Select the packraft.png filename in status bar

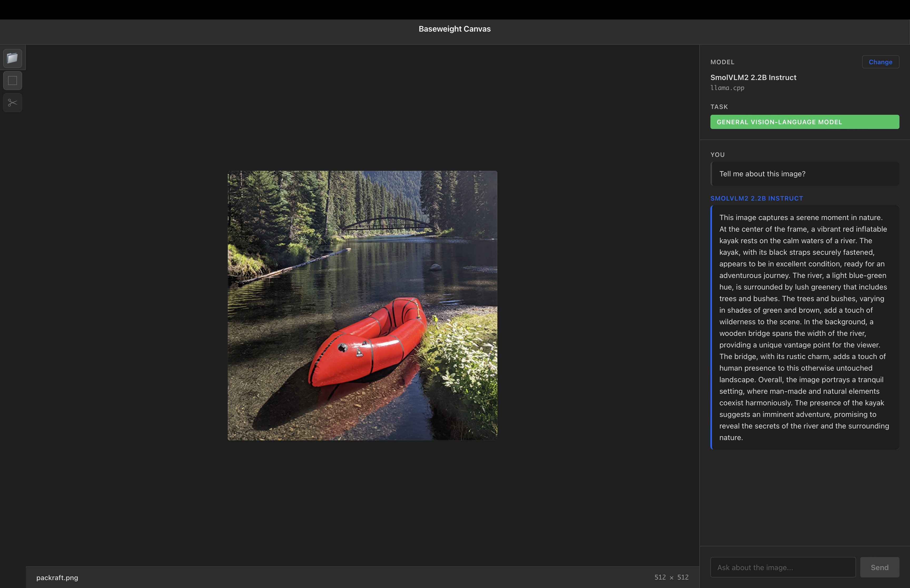(57, 578)
